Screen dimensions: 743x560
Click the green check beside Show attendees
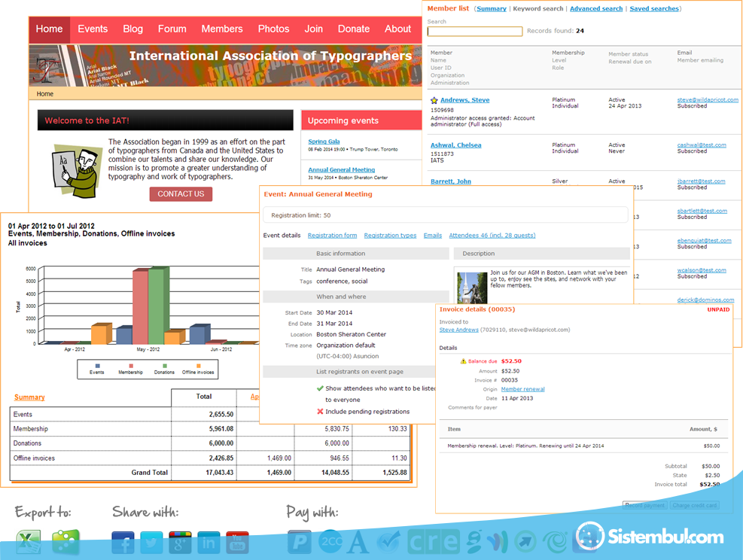321,388
